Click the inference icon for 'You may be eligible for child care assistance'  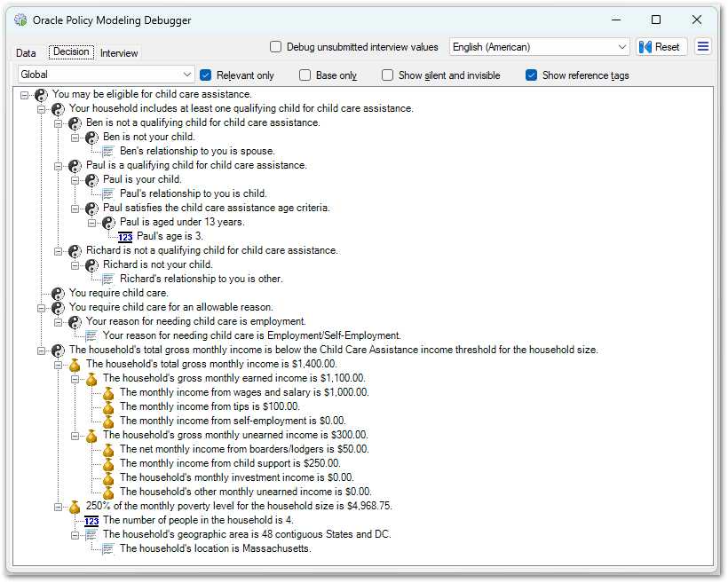[x=42, y=95]
